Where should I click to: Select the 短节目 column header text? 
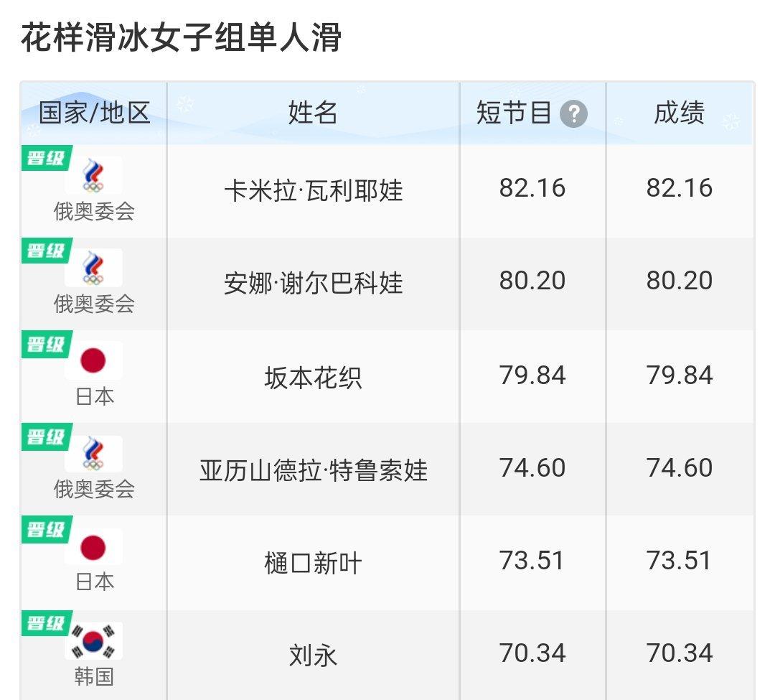(x=514, y=113)
